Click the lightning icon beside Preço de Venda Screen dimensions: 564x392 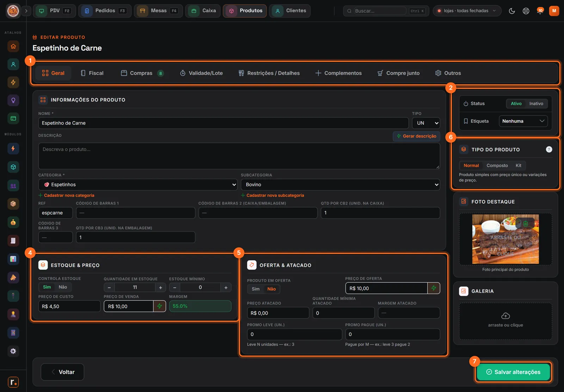[x=160, y=306]
